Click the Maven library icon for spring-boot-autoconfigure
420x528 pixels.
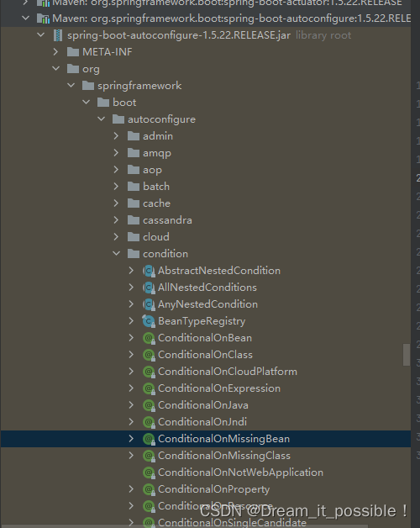[43, 18]
